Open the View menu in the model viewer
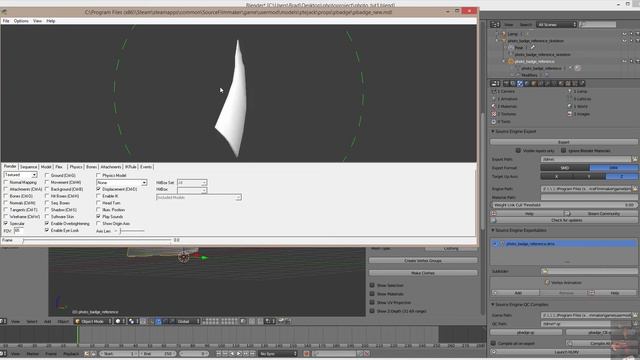This screenshot has width=640, height=360. (37, 21)
